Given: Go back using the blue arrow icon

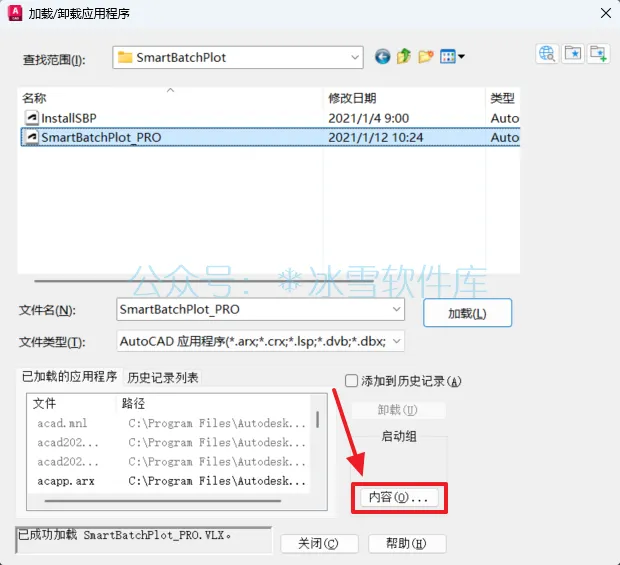Looking at the screenshot, I should 382,57.
